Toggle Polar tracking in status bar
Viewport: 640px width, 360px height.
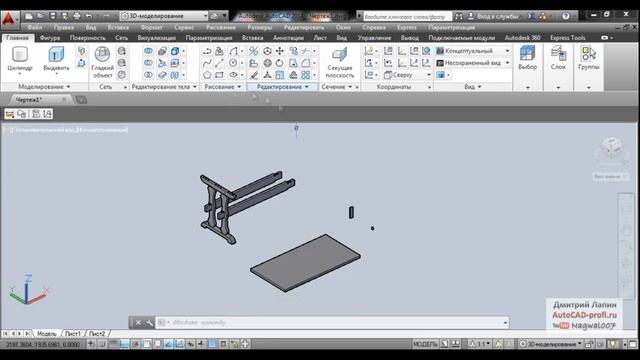point(136,344)
